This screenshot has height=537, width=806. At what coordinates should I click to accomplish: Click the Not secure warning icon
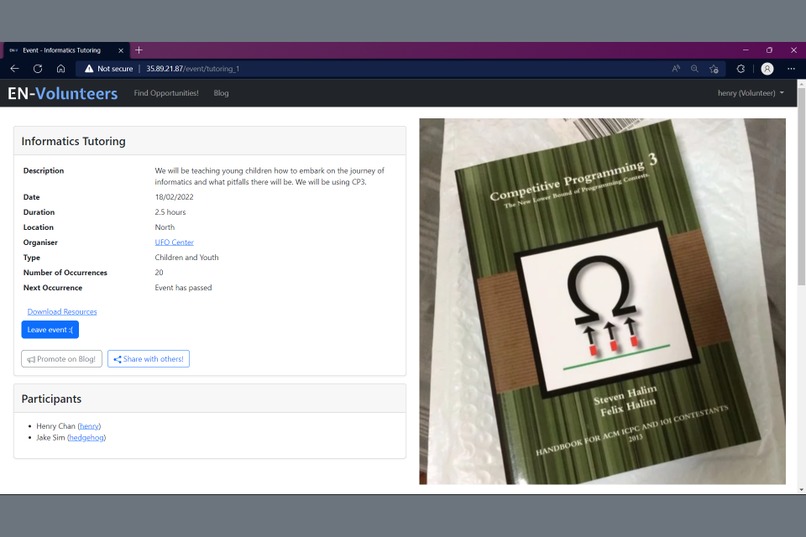[89, 68]
